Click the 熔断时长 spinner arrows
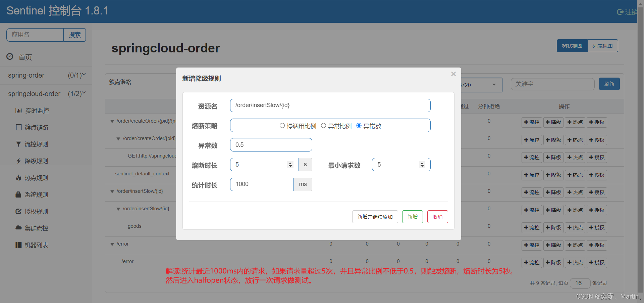Image resolution: width=644 pixels, height=303 pixels. pyautogui.click(x=290, y=165)
